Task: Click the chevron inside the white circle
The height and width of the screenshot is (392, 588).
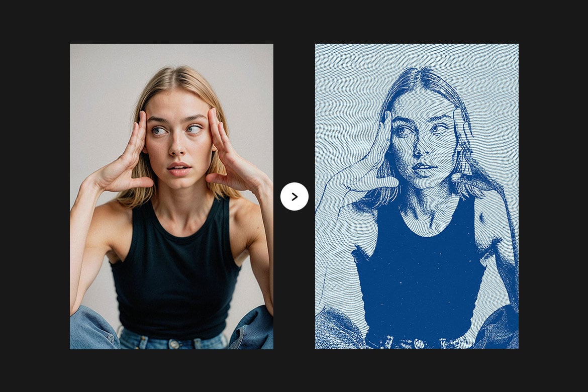Action: 295,197
